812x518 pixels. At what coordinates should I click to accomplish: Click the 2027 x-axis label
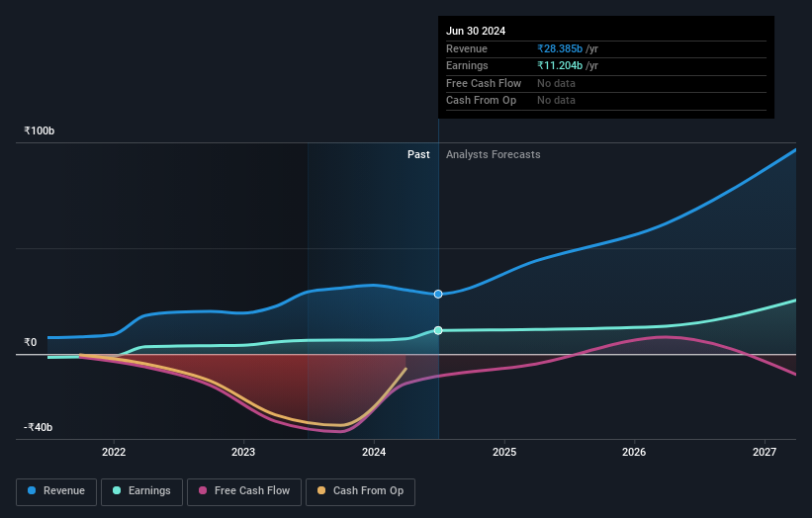click(765, 452)
